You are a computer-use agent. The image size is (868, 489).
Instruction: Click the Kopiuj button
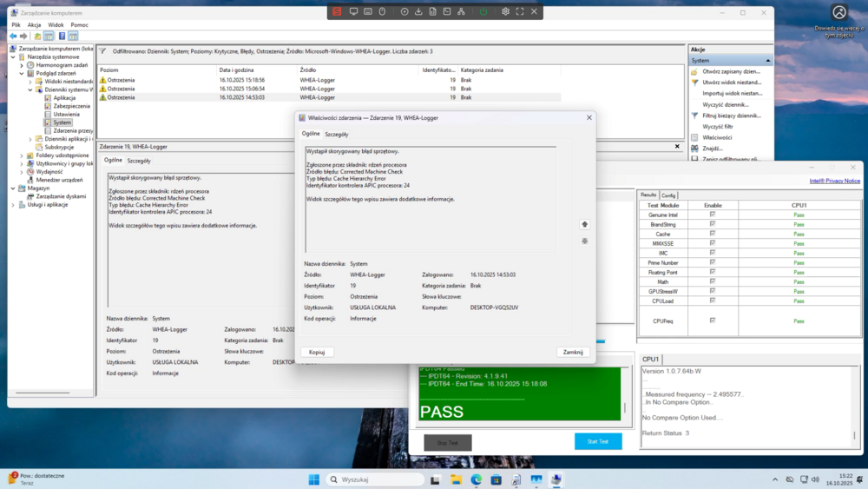[317, 353]
